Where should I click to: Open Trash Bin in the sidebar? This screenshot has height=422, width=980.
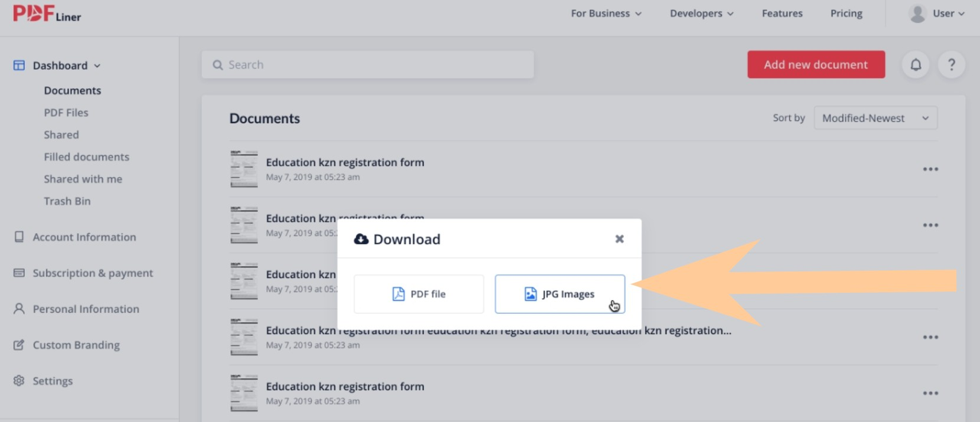[x=67, y=201]
